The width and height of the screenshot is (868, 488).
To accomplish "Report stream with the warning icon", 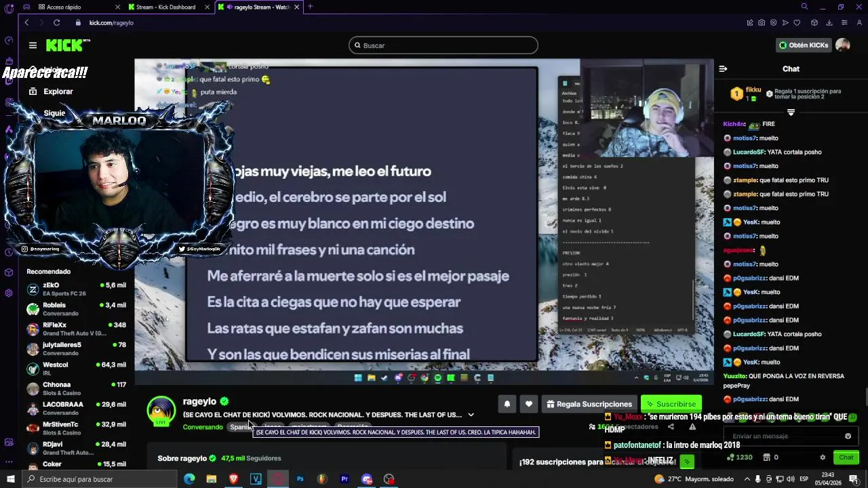I will (x=692, y=427).
